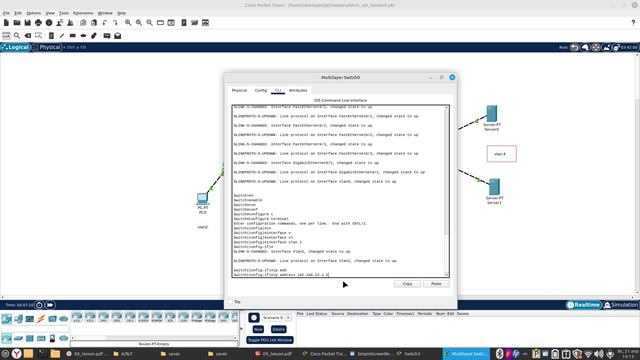Open the Physical tab in Multilayer Switch0
The height and width of the screenshot is (360, 640).
click(x=239, y=90)
